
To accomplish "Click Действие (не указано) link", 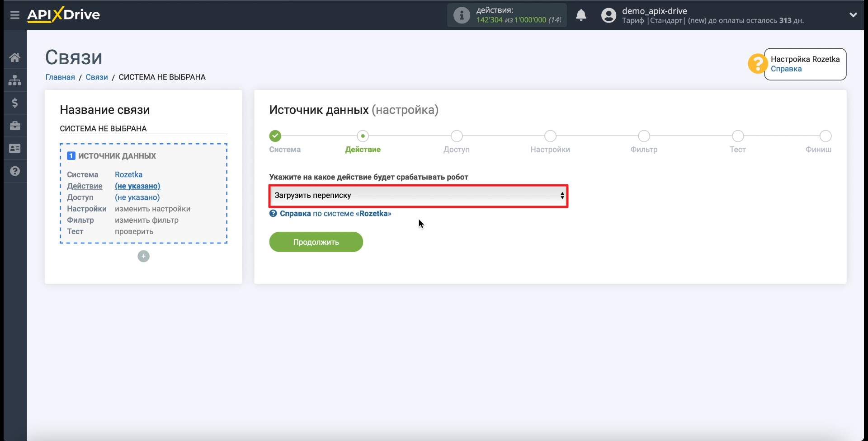I will coord(137,186).
